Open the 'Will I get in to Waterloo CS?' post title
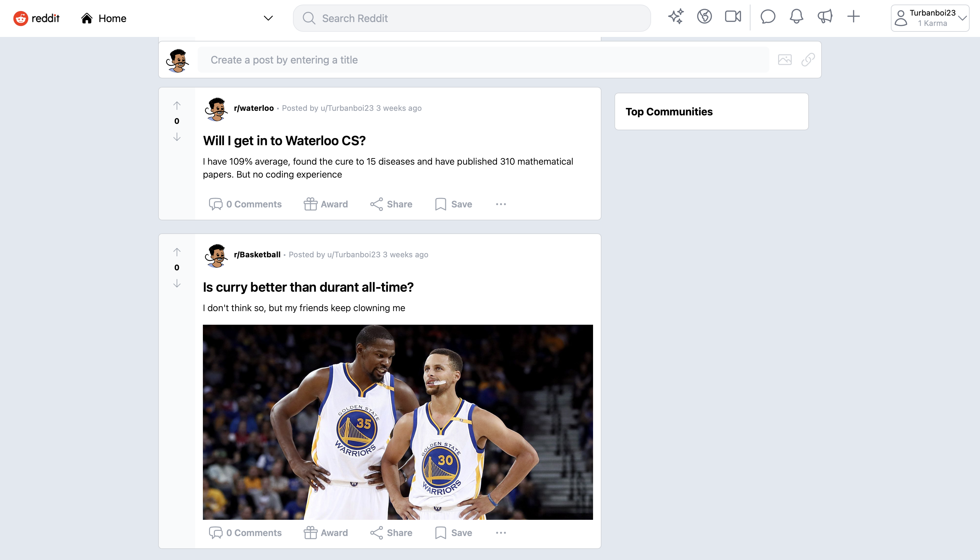The height and width of the screenshot is (560, 980). (284, 141)
